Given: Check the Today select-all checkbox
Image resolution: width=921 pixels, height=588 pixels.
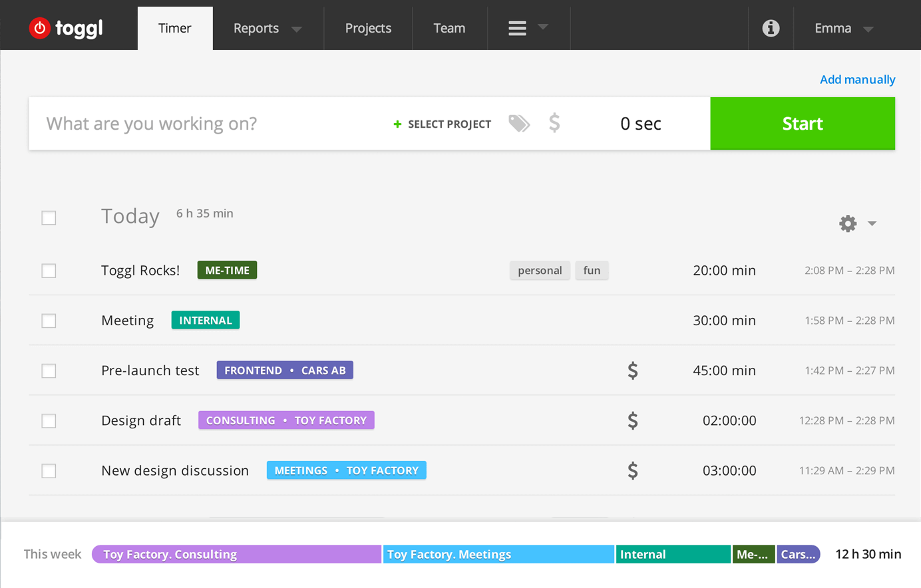Looking at the screenshot, I should pyautogui.click(x=49, y=218).
